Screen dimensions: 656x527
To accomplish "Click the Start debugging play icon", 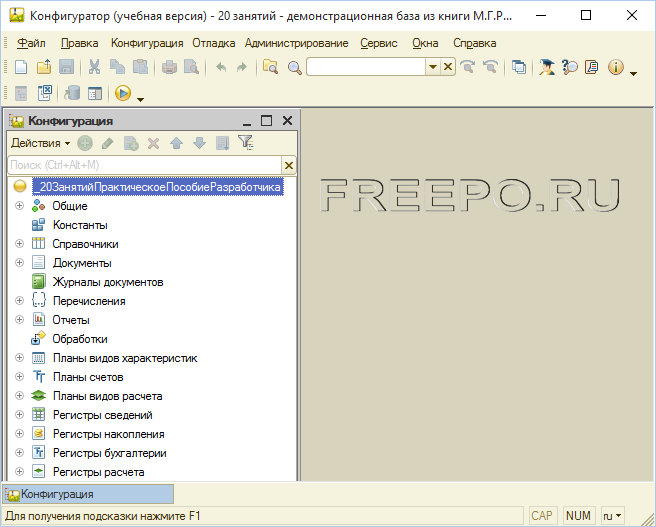I will [123, 93].
